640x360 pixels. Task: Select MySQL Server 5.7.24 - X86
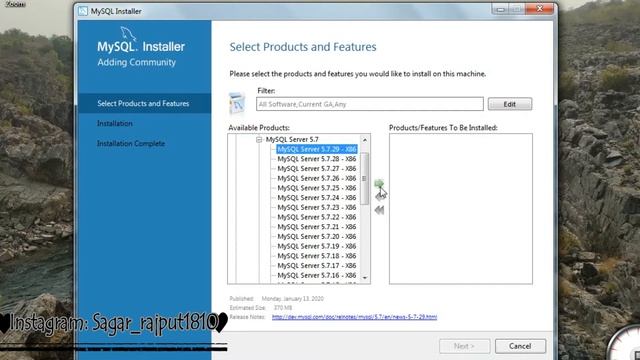pos(317,198)
